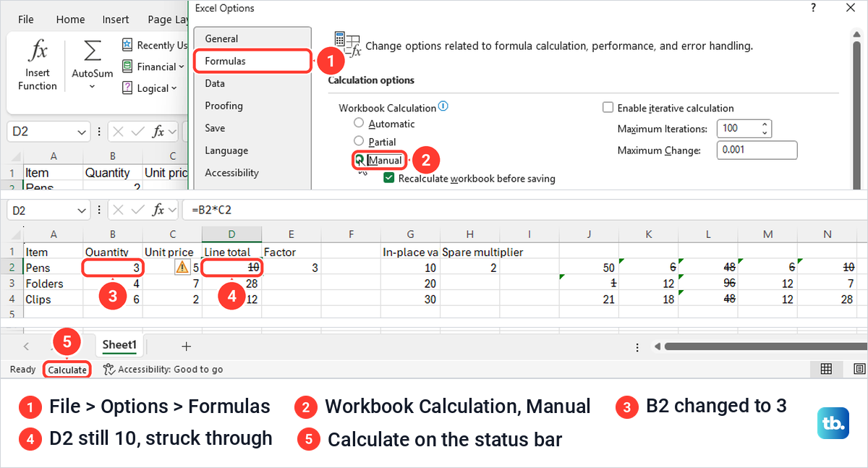This screenshot has width=868, height=468.
Task: Open the Home ribbon tab
Action: point(70,20)
